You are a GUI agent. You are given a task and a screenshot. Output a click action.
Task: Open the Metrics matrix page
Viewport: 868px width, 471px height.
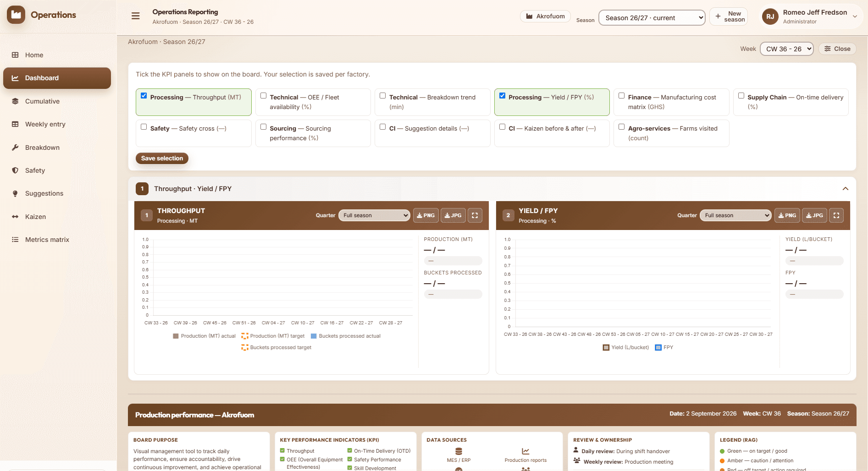click(x=57, y=240)
